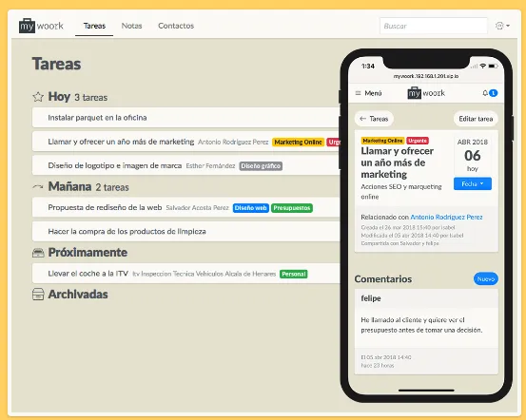Open the task Instalar parquet en la oficina
This screenshot has height=420, width=526.
pos(97,118)
